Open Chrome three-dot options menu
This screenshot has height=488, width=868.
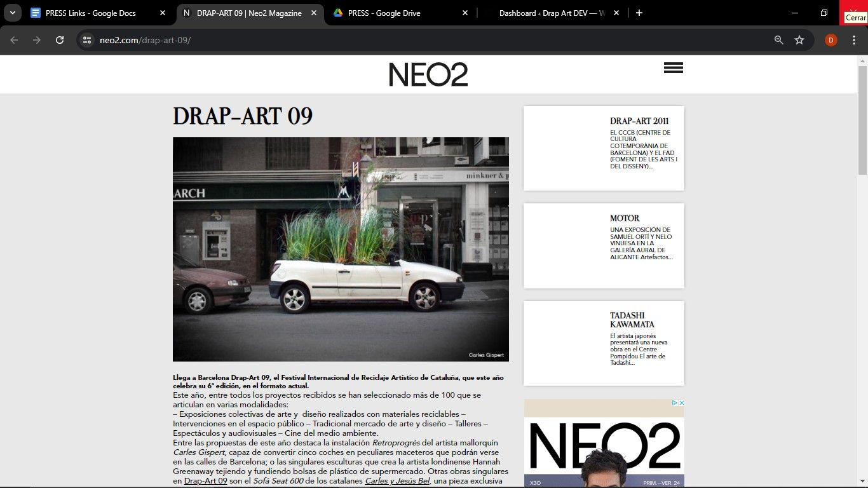853,40
